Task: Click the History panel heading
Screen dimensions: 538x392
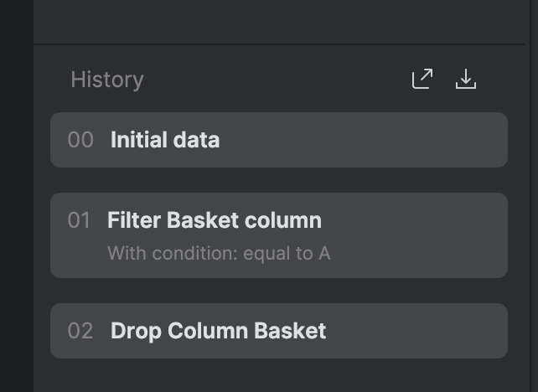Action: tap(107, 80)
